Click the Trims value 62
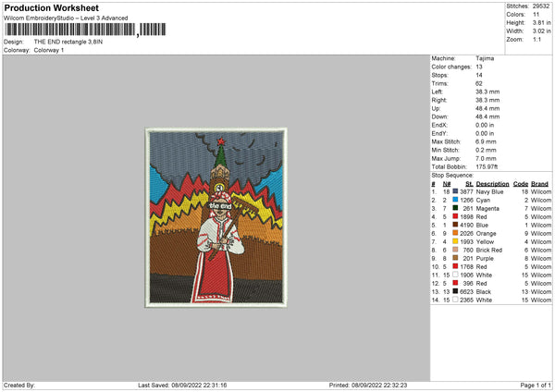Image resolution: width=555 pixels, height=392 pixels. click(x=479, y=83)
